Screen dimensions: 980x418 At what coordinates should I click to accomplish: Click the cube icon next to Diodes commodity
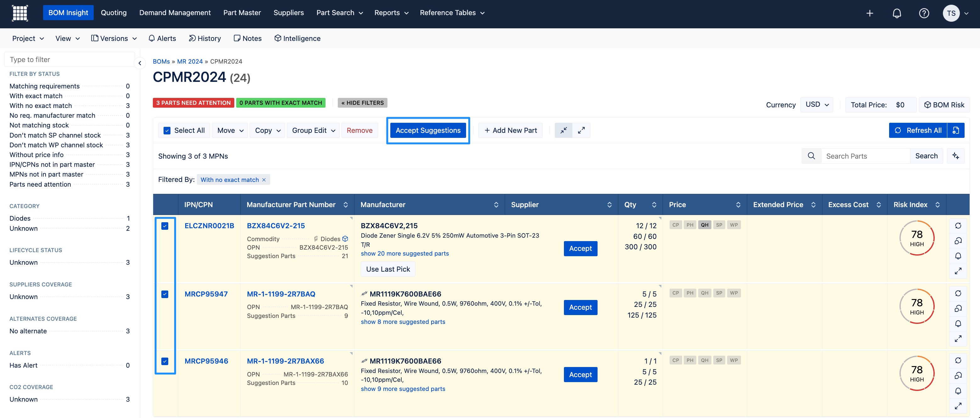click(x=345, y=239)
